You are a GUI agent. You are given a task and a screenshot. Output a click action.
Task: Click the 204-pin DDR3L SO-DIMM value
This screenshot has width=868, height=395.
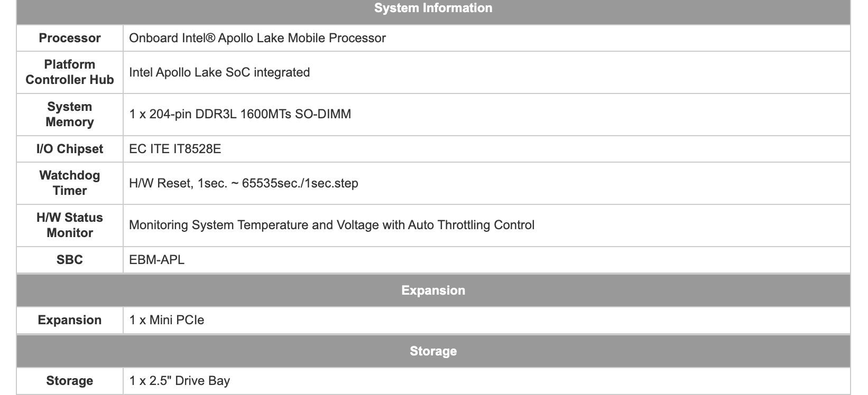click(x=240, y=115)
